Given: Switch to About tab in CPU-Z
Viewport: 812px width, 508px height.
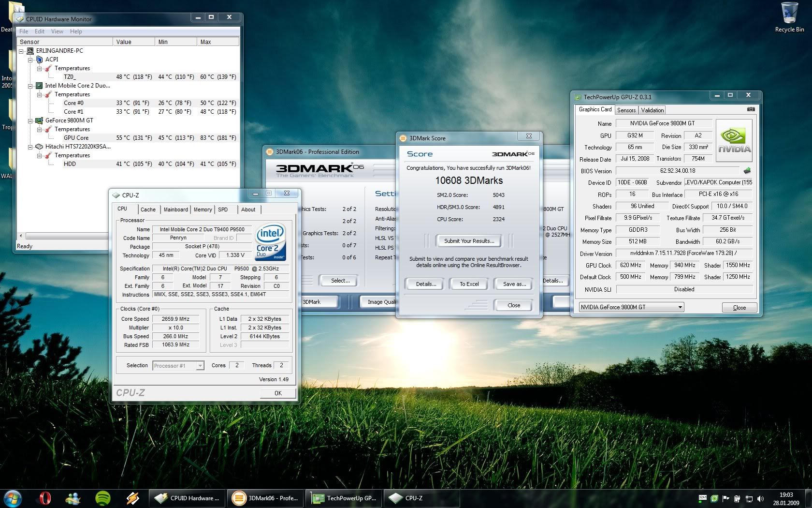Looking at the screenshot, I should point(248,209).
